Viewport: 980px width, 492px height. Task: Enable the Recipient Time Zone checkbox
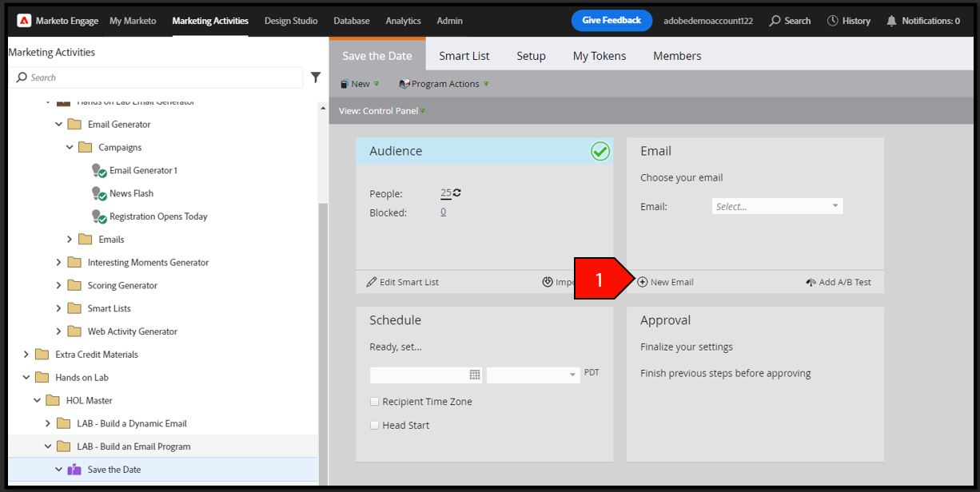(374, 402)
